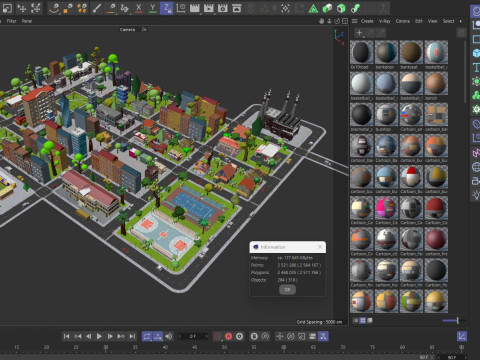
Task: Open the Edit menu in material manager
Action: pyautogui.click(x=419, y=21)
